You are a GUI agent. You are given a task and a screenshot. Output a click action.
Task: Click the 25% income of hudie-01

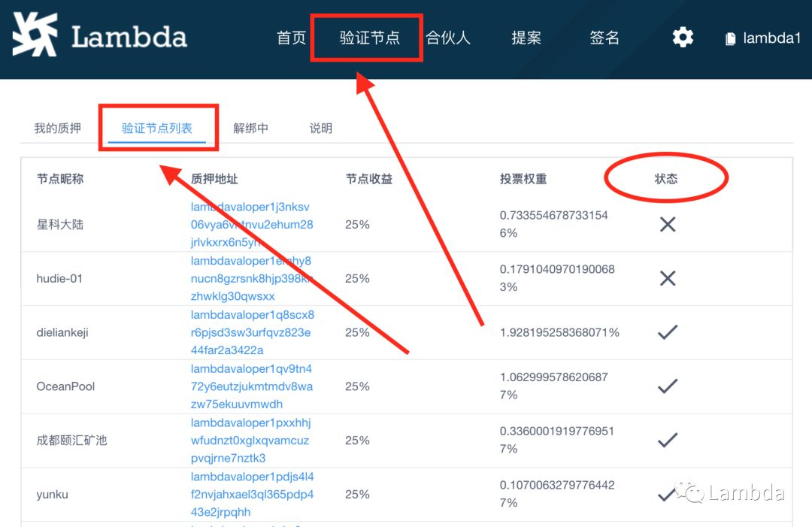coord(357,278)
